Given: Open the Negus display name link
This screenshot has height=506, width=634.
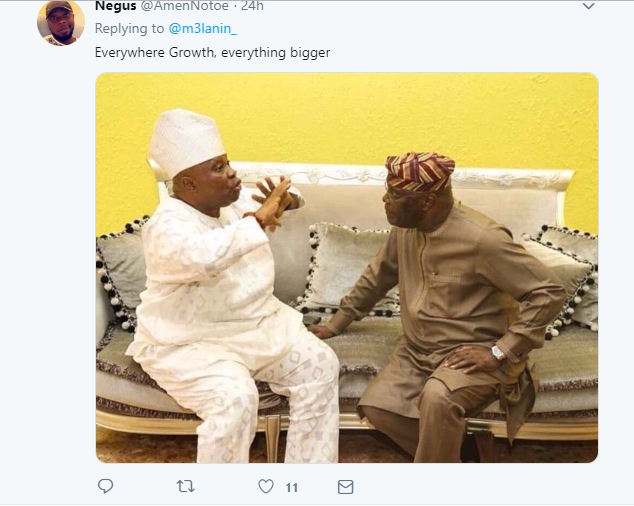Looking at the screenshot, I should 116,7.
